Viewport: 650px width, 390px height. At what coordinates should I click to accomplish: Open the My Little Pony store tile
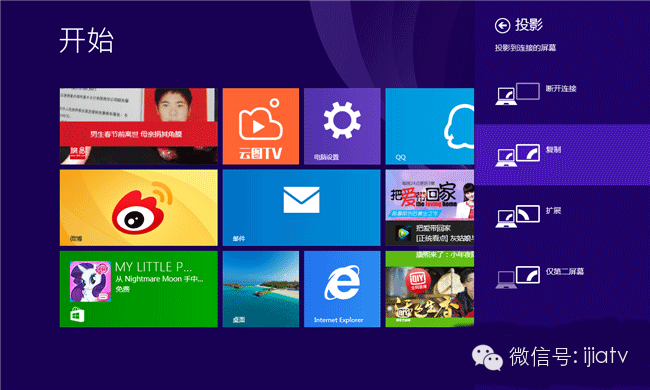tap(138, 289)
